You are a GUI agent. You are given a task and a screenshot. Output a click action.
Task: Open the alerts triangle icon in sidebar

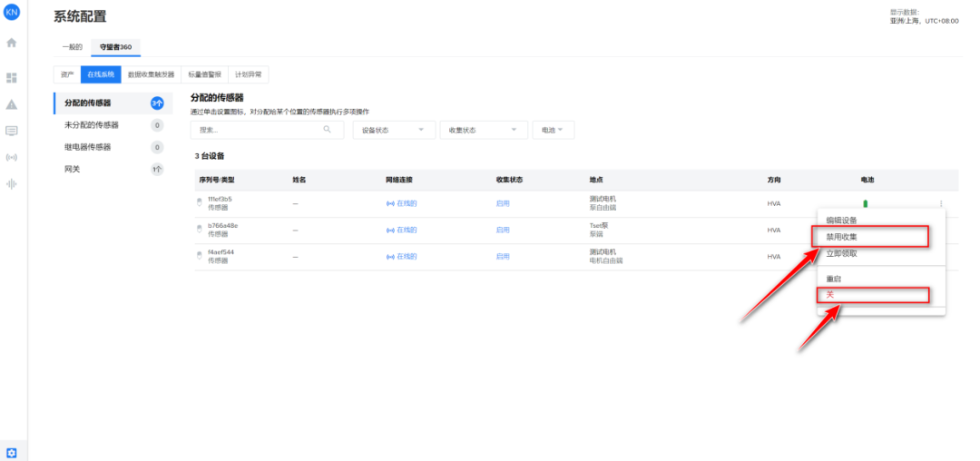(x=11, y=104)
